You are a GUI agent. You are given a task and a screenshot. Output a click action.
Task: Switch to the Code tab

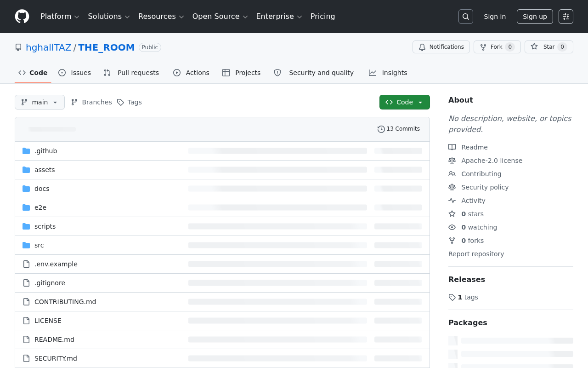(33, 73)
